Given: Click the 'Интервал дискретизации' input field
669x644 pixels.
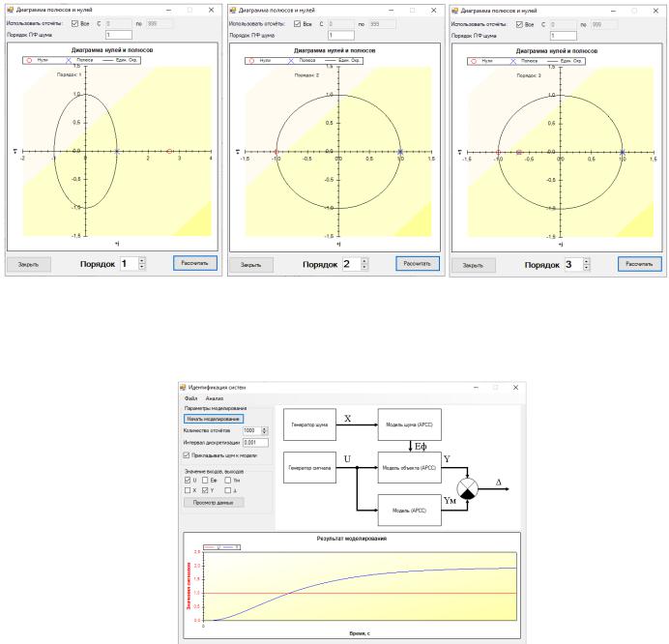Looking at the screenshot, I should click(255, 443).
